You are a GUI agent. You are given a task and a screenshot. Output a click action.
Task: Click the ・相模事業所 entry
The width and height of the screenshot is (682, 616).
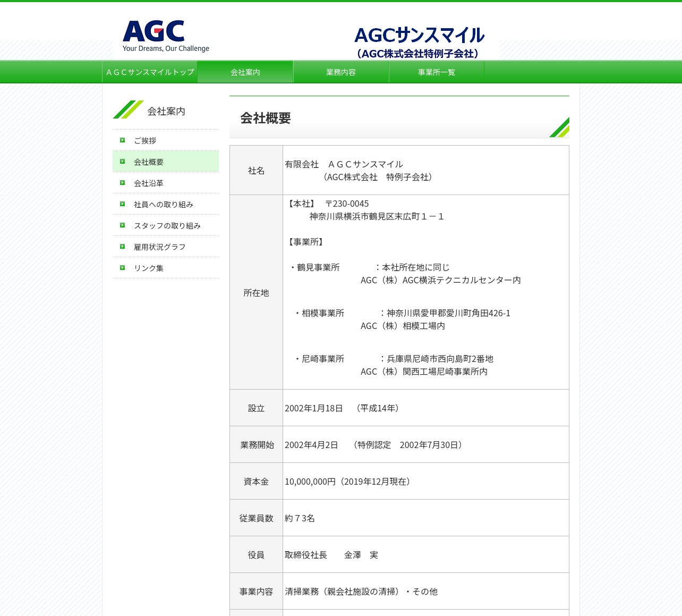pos(319,313)
